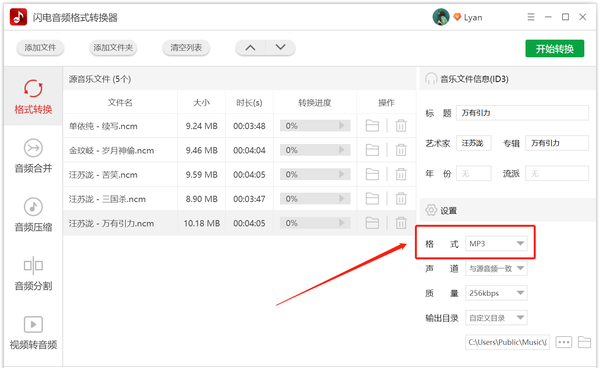The width and height of the screenshot is (600, 368).
Task: Switch to the 格式转换 tab
Action: (33, 97)
